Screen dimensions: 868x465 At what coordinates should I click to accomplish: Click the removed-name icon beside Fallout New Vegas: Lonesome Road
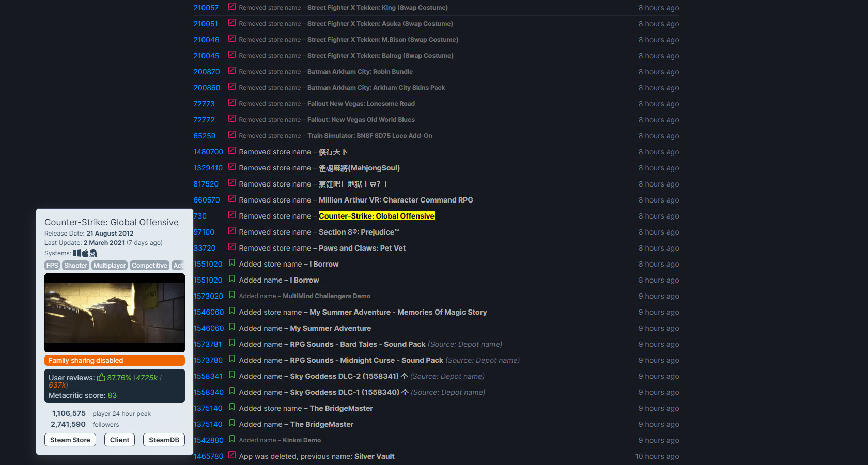(x=232, y=103)
